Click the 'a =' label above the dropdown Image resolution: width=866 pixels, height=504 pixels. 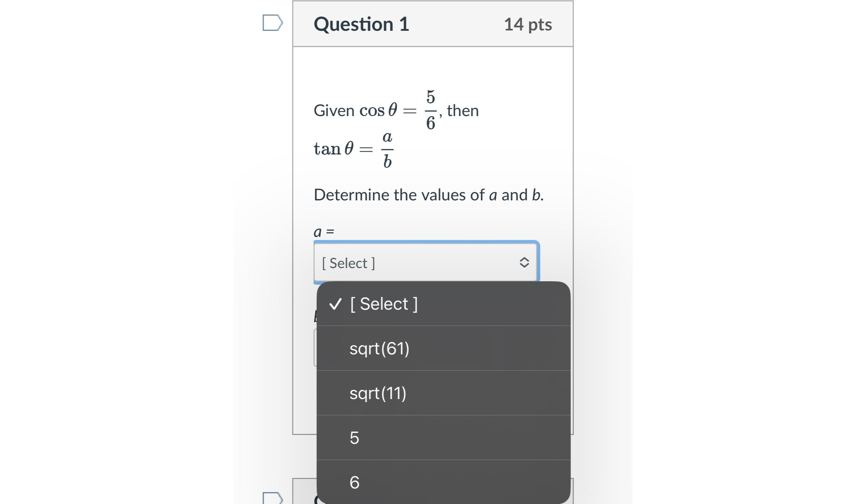click(324, 232)
